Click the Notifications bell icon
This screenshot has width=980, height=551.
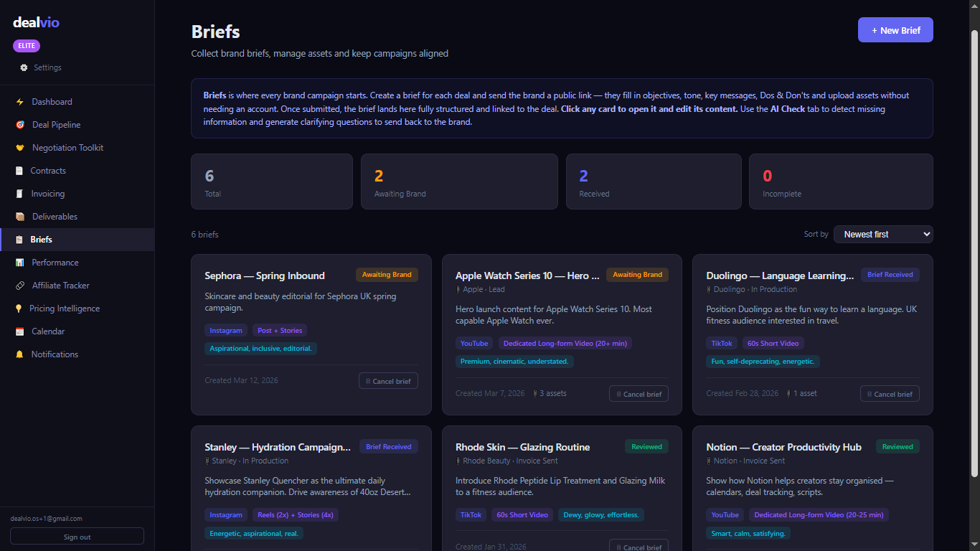point(19,354)
